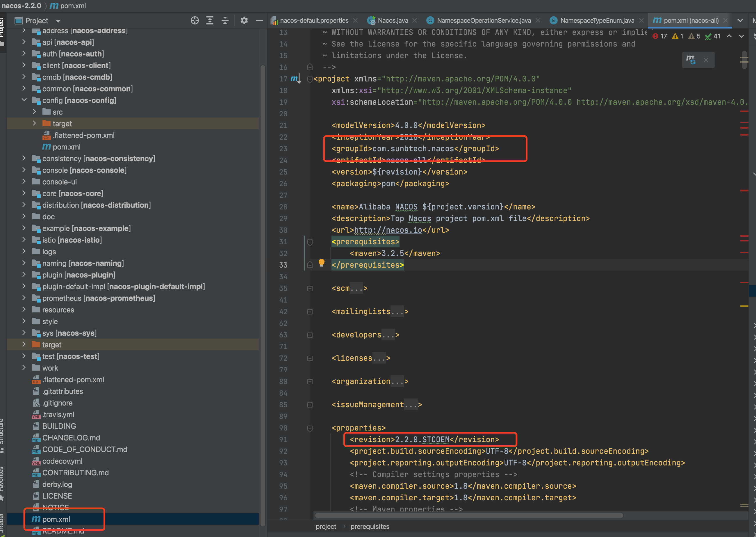Close the Nacos.java tab
Screen dimensions: 756x537
point(415,20)
